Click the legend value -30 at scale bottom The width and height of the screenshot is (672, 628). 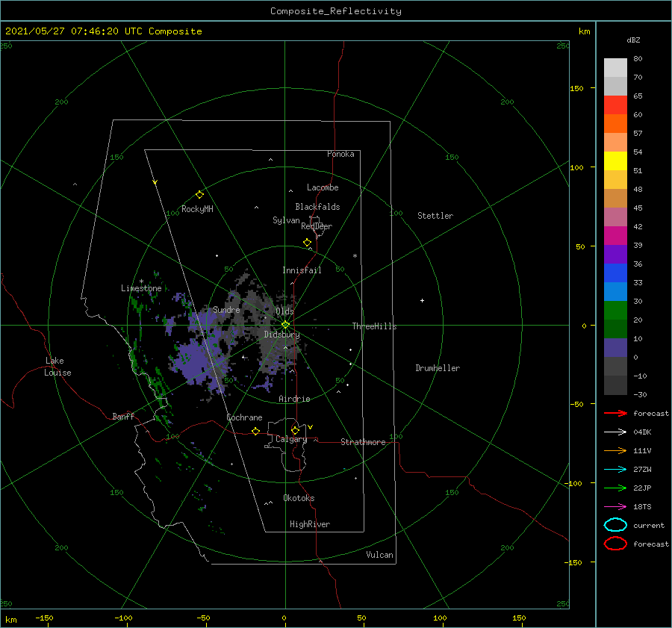click(x=640, y=394)
